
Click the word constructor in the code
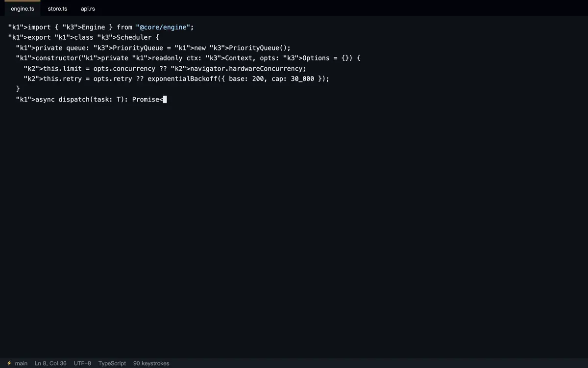coord(57,58)
